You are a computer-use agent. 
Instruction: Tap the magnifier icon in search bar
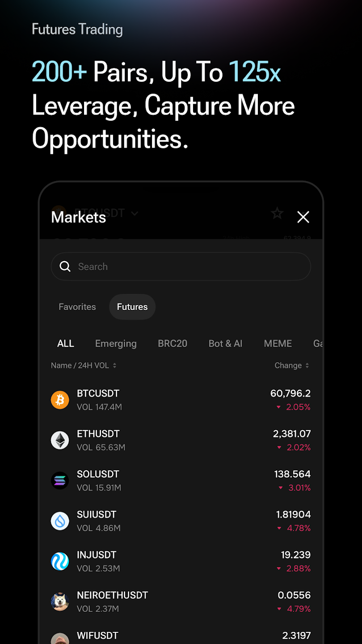[x=65, y=267]
